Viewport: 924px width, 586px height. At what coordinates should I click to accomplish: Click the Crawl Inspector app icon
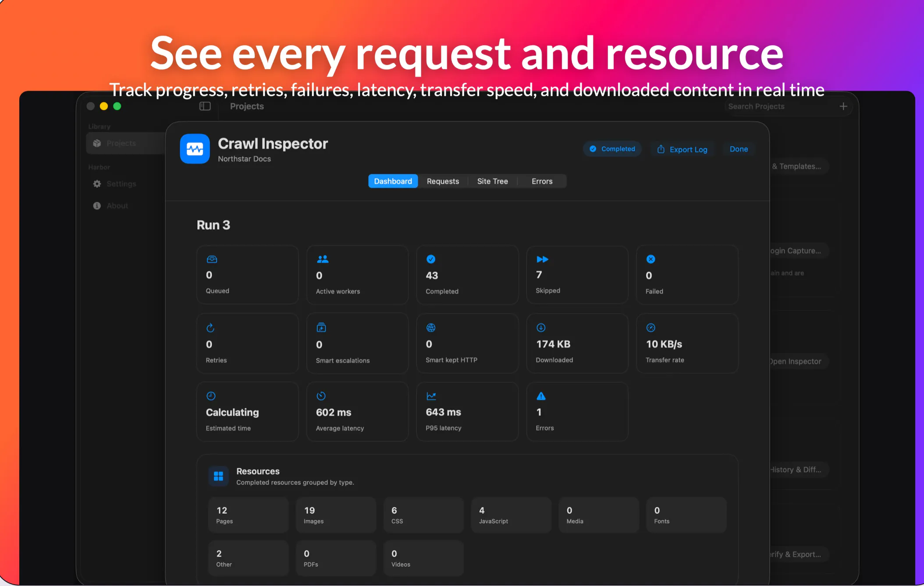tap(195, 149)
